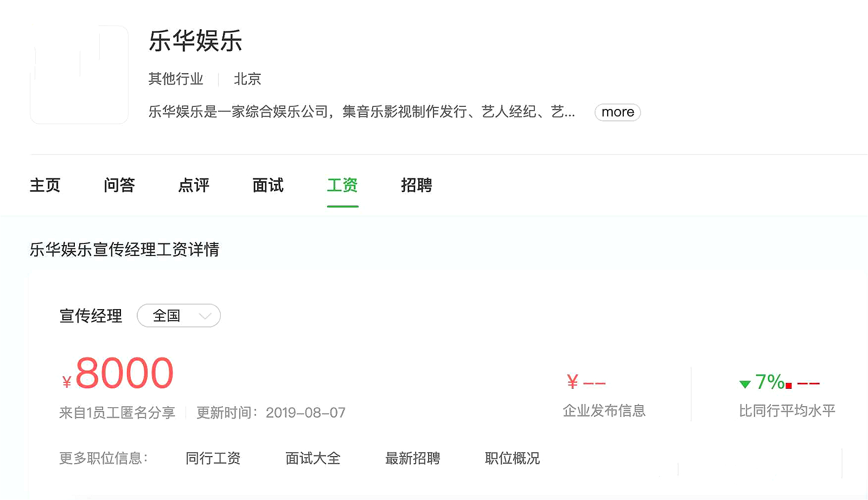
Task: Open the 面试大全 link
Action: [312, 458]
